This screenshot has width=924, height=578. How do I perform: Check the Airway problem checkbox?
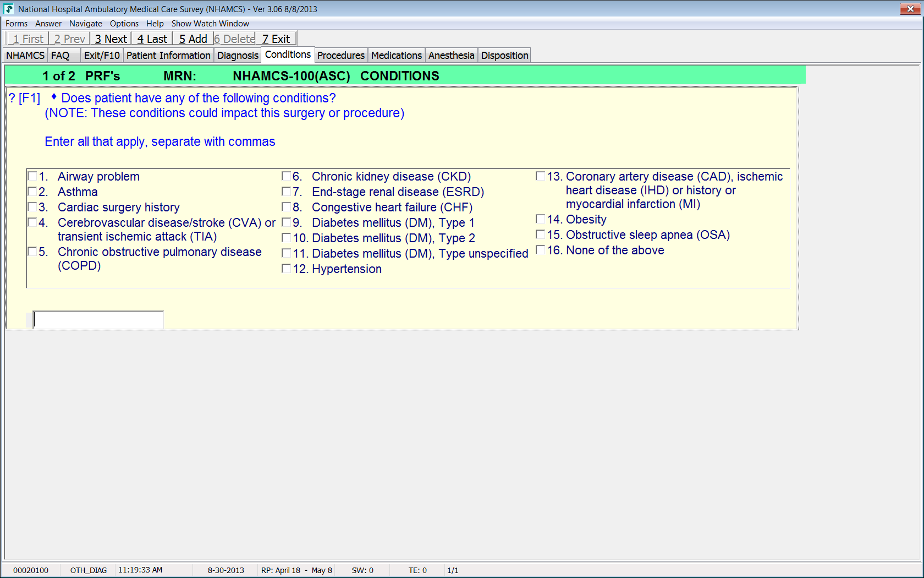32,176
